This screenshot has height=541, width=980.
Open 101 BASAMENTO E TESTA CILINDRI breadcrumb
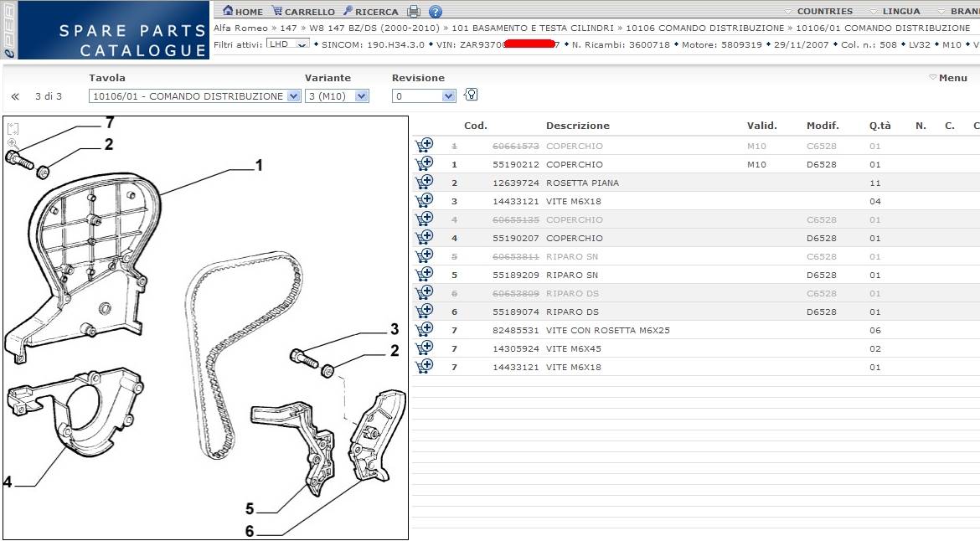point(533,28)
